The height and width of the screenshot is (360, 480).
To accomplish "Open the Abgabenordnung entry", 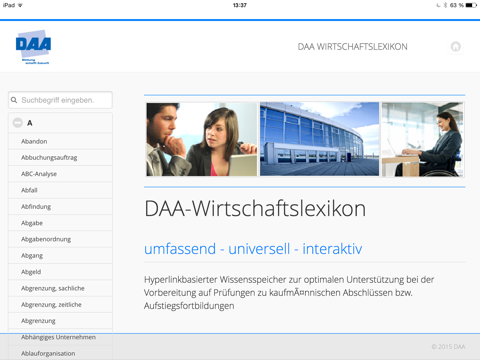I will point(60,239).
